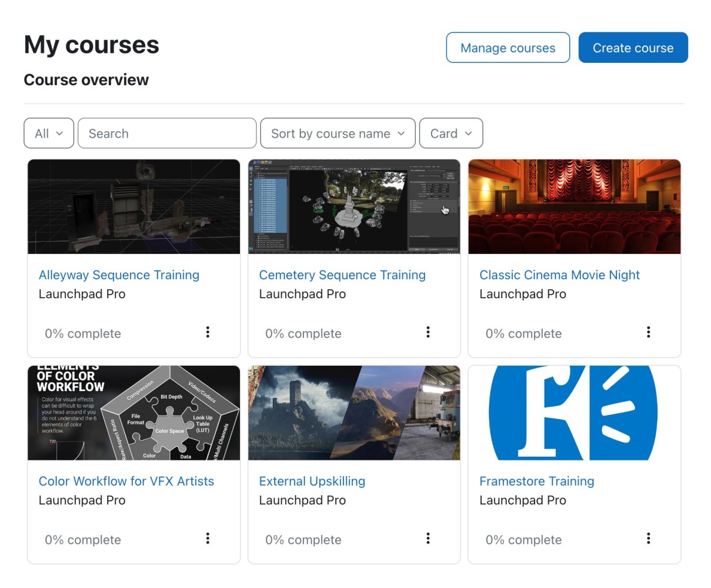Select the Alleyway Sequence Training thumbnail
Screen dimensions: 711x588
[134, 207]
